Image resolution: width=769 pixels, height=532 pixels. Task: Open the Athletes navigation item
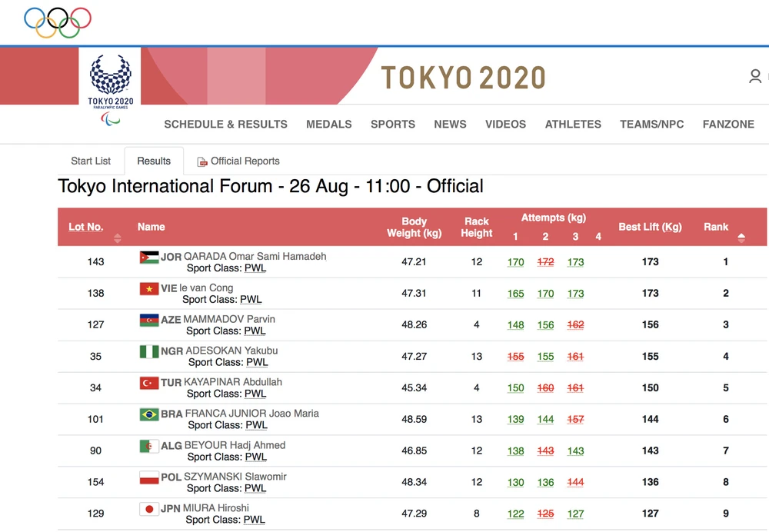(x=573, y=124)
